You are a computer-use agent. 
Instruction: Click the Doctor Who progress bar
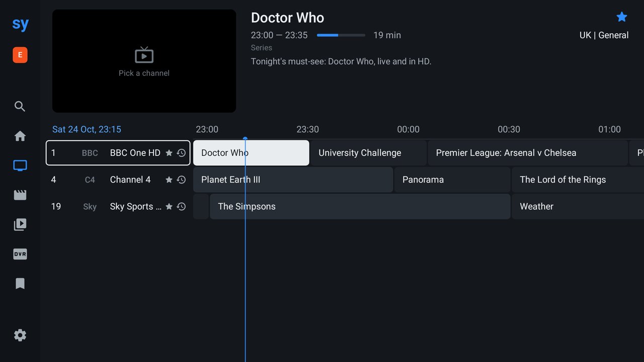[341, 35]
